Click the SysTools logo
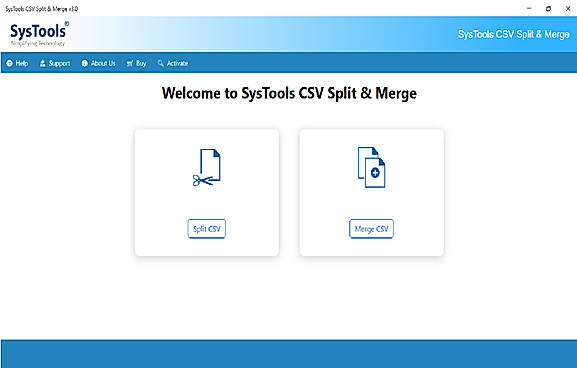Image resolution: width=577 pixels, height=368 pixels. pyautogui.click(x=39, y=34)
